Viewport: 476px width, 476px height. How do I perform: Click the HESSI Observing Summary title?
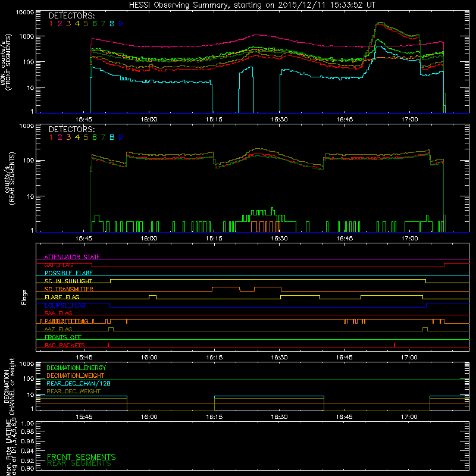click(x=252, y=5)
